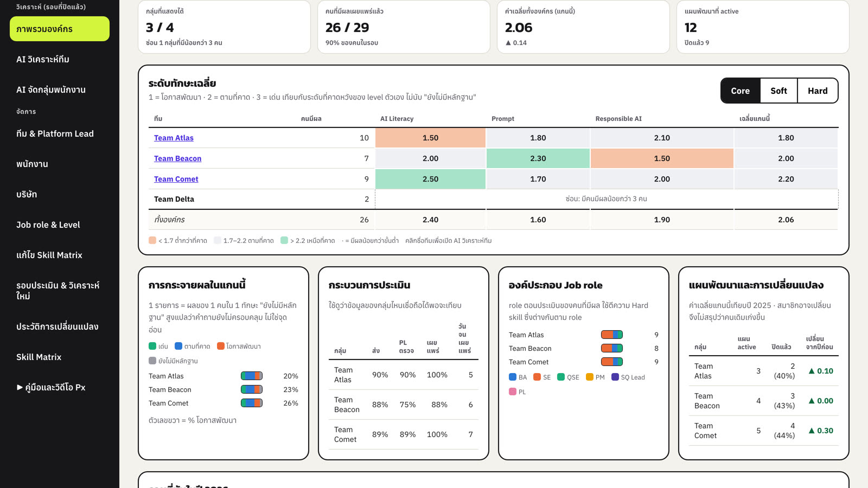This screenshot has width=868, height=488.
Task: Click Team Atlas distribution bar (20%)
Action: [x=252, y=376]
